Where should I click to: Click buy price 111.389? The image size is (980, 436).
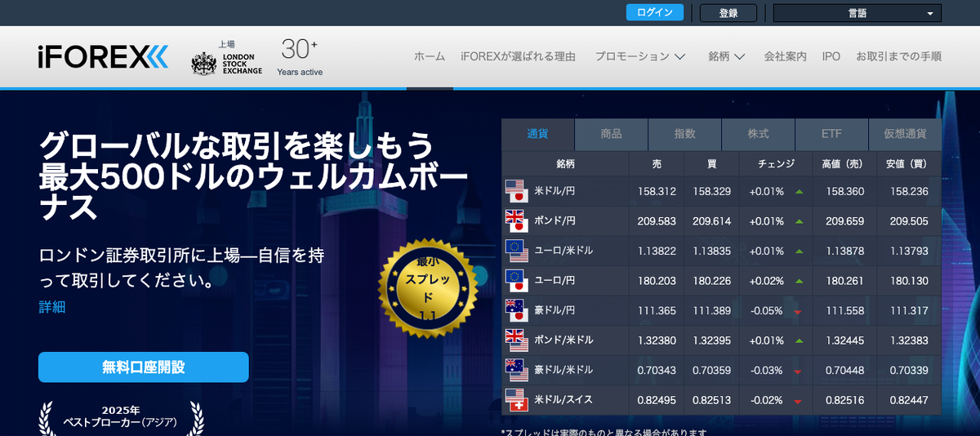pyautogui.click(x=711, y=310)
